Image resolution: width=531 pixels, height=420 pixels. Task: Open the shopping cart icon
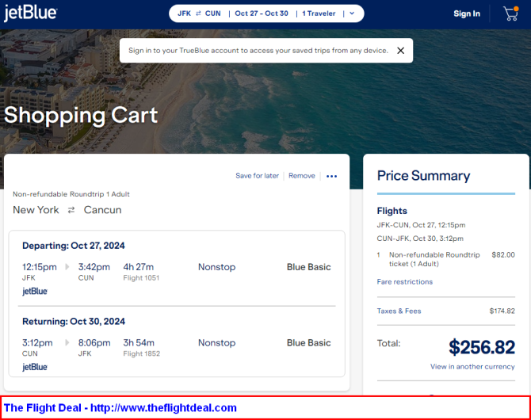(x=511, y=13)
